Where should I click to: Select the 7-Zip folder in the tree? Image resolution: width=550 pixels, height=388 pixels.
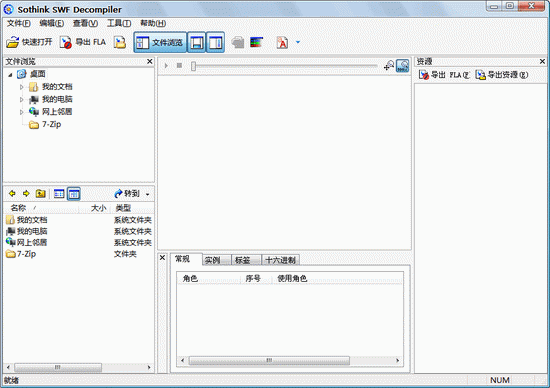(52, 124)
